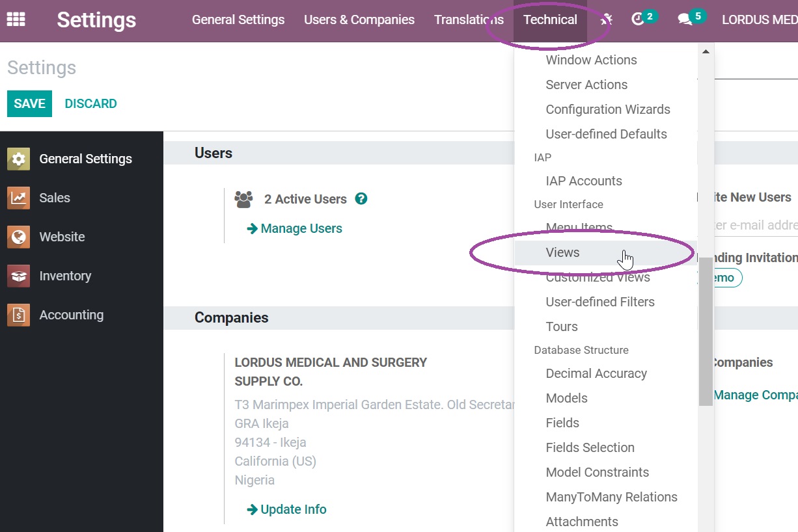The height and width of the screenshot is (532, 798).
Task: Click the General Settings gear icon in sidebar
Action: 18,159
